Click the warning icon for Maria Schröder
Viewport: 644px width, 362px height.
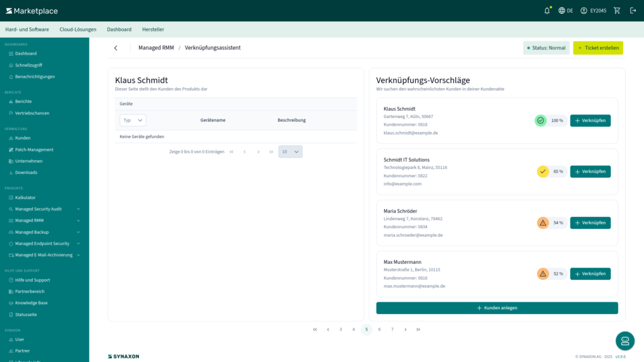pos(543,222)
